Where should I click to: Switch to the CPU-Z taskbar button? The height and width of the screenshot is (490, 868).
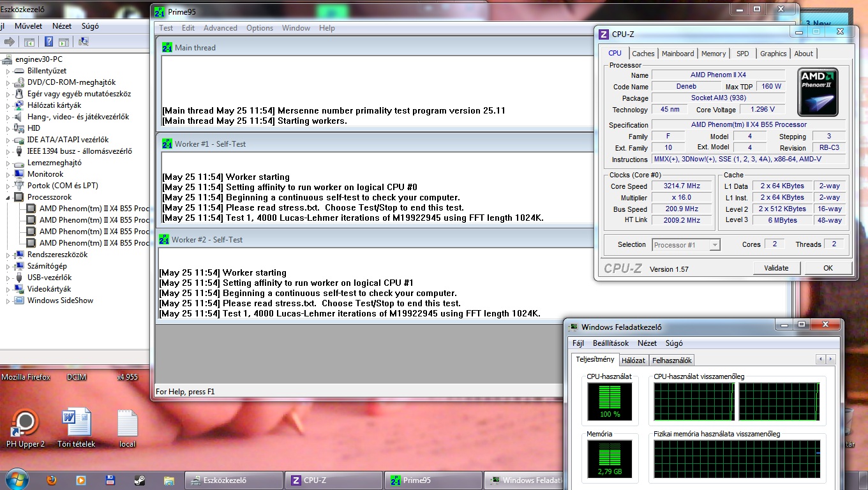pos(333,480)
